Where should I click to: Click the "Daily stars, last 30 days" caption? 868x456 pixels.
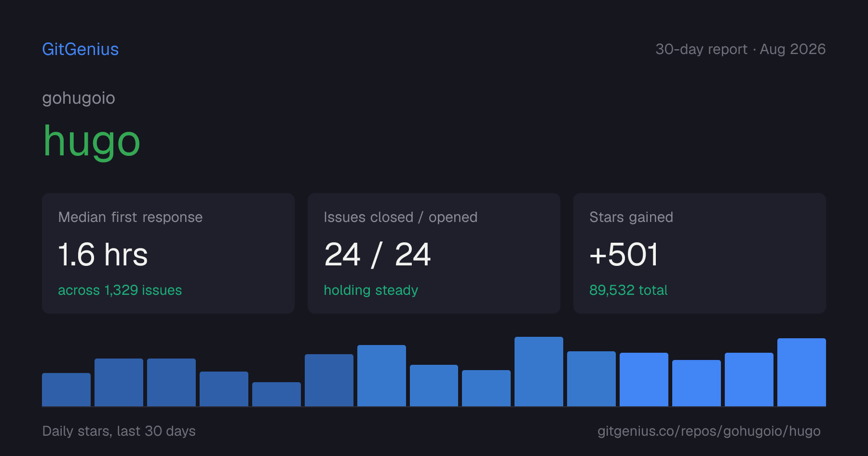119,431
